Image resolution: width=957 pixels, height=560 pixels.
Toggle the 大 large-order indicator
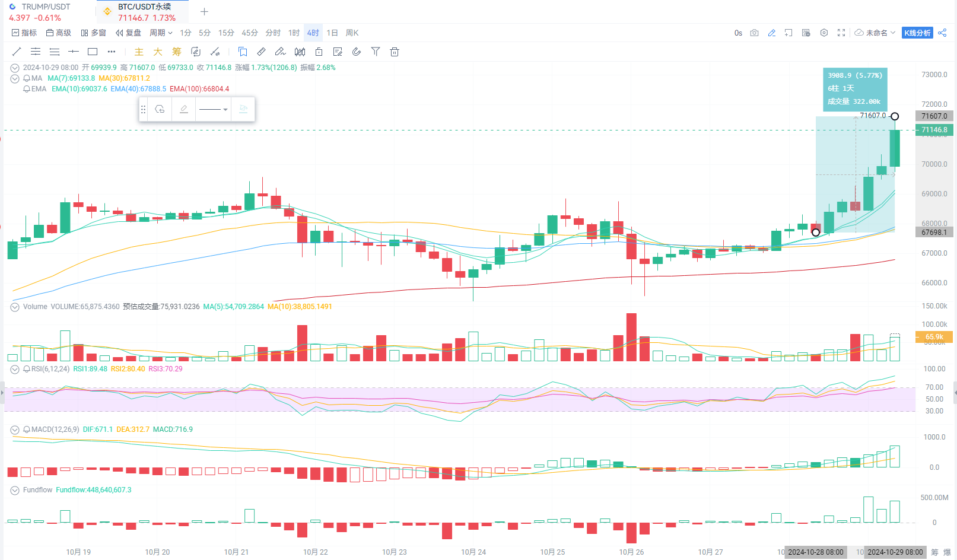point(158,52)
